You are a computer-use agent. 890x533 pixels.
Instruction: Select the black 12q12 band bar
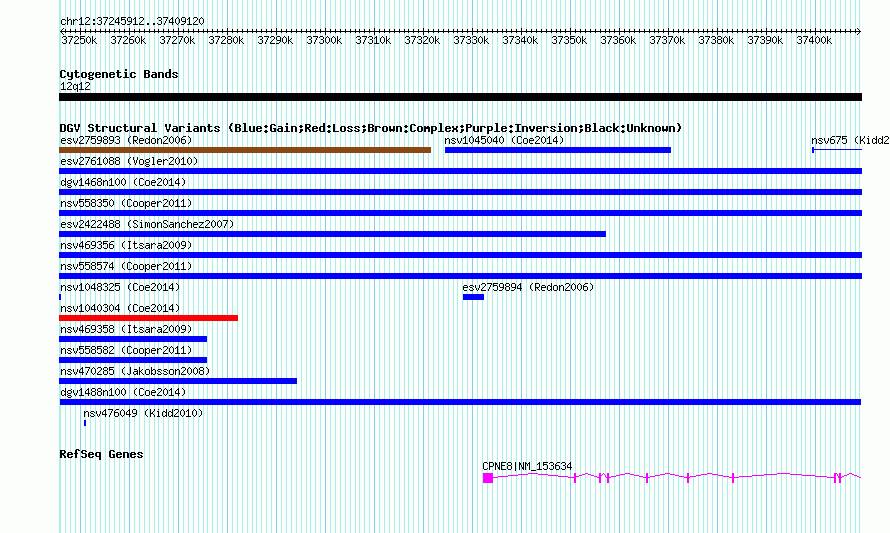460,97
